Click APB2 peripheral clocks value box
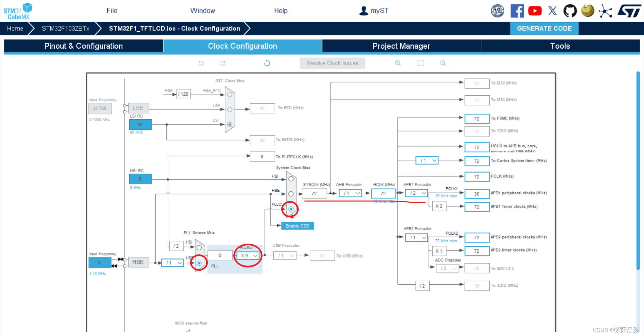The width and height of the screenshot is (644, 336). tap(477, 238)
